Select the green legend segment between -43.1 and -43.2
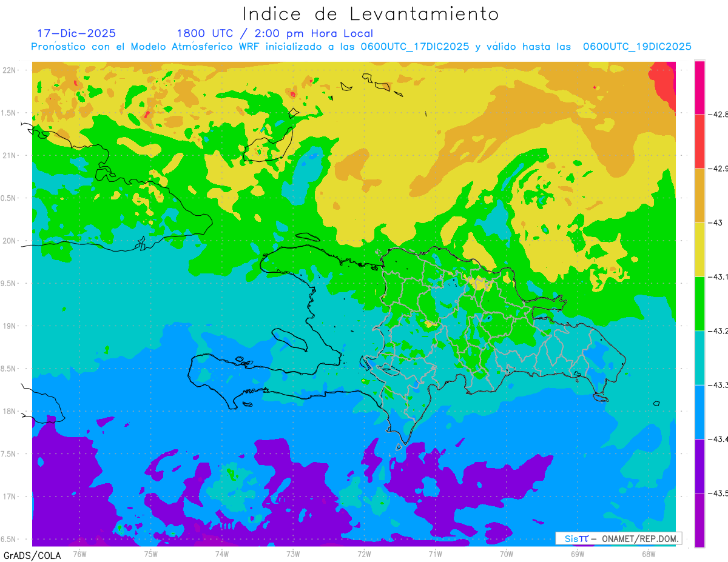 coord(699,303)
